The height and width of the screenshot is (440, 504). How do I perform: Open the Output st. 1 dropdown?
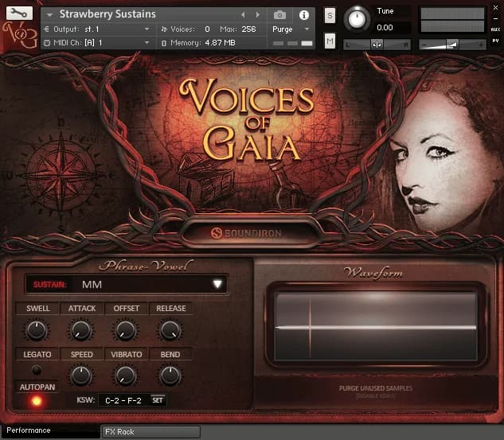tap(97, 29)
